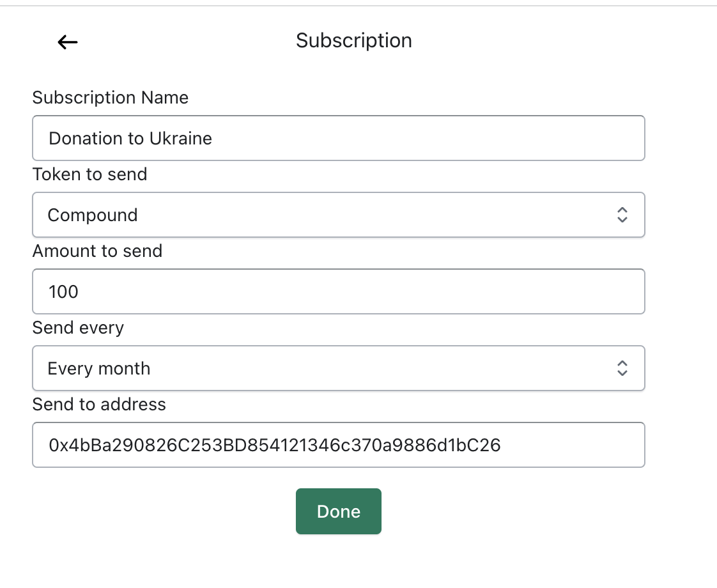Image resolution: width=717 pixels, height=588 pixels.
Task: Click the Send to address label
Action: 99,404
